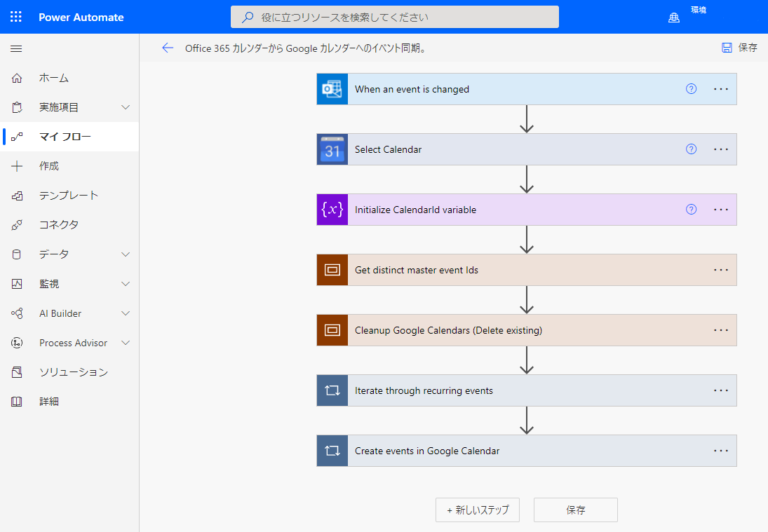Viewport: 768px width, 532px height.
Task: Click the variable braces icon
Action: [332, 210]
